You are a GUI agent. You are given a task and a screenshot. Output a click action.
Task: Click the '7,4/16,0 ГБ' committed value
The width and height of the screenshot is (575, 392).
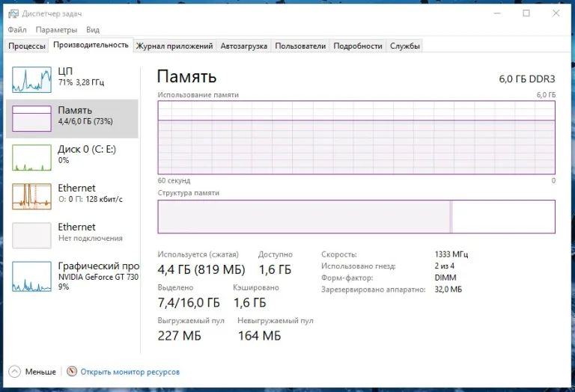point(189,303)
